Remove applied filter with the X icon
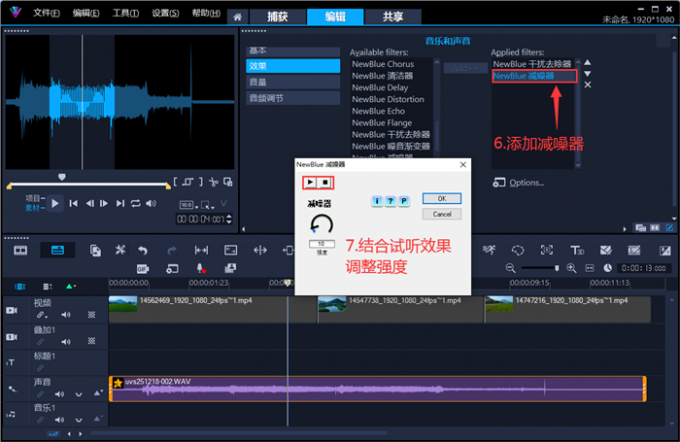 (x=588, y=86)
